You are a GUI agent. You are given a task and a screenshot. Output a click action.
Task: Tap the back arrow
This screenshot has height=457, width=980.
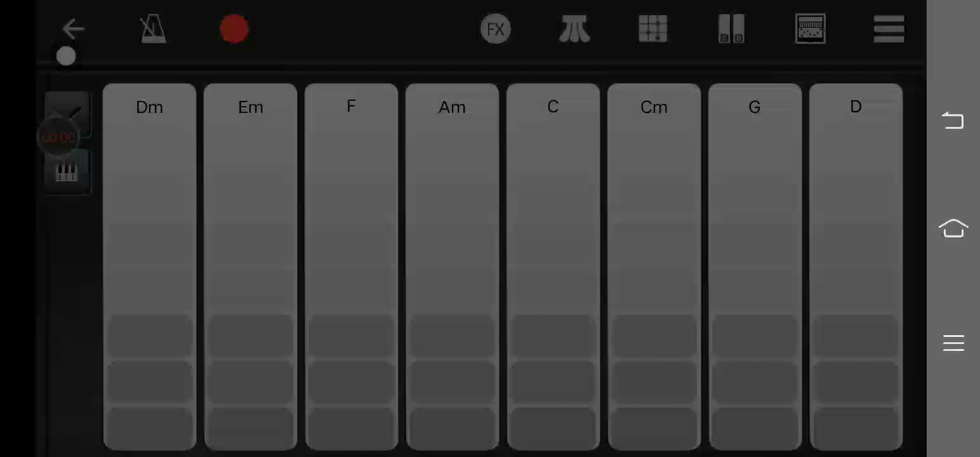click(x=73, y=29)
